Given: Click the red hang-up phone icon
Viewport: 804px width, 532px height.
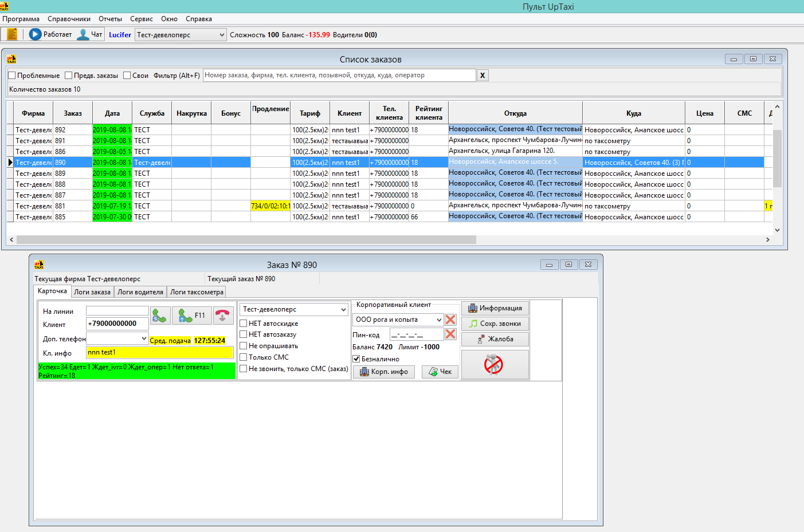Looking at the screenshot, I should pos(222,316).
